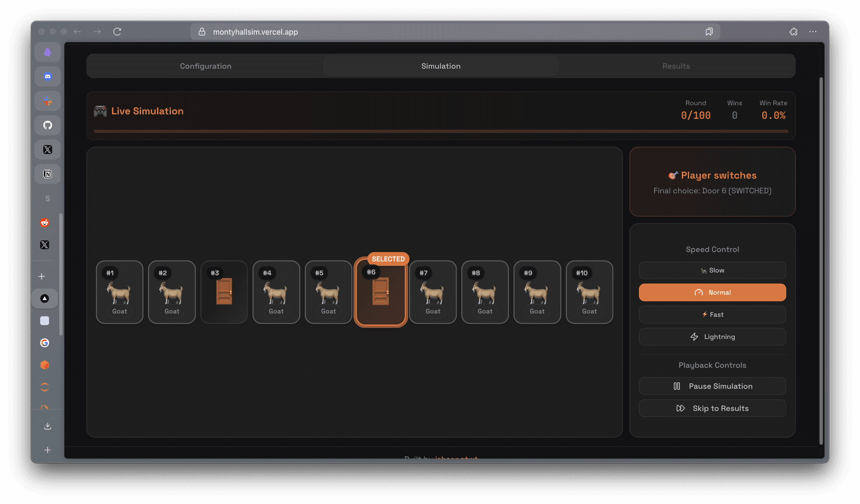Open the GitHub pinned tab in the sidebar
The height and width of the screenshot is (504, 860).
coord(47,125)
